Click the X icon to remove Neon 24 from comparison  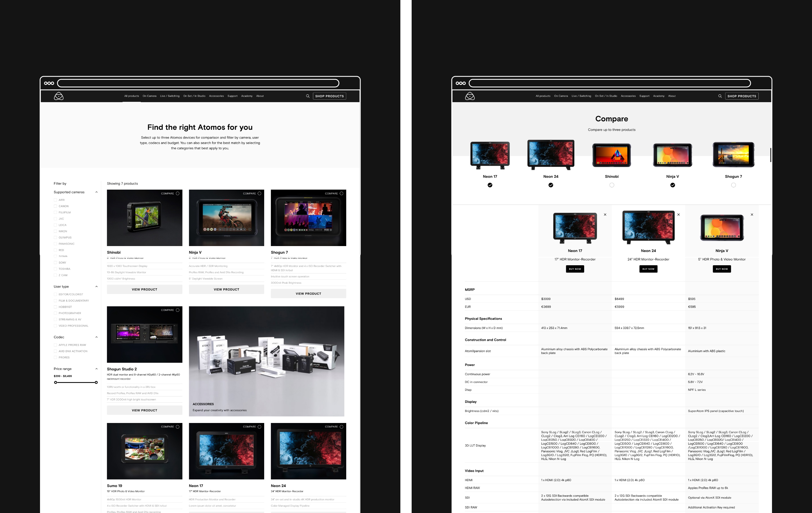tap(679, 214)
